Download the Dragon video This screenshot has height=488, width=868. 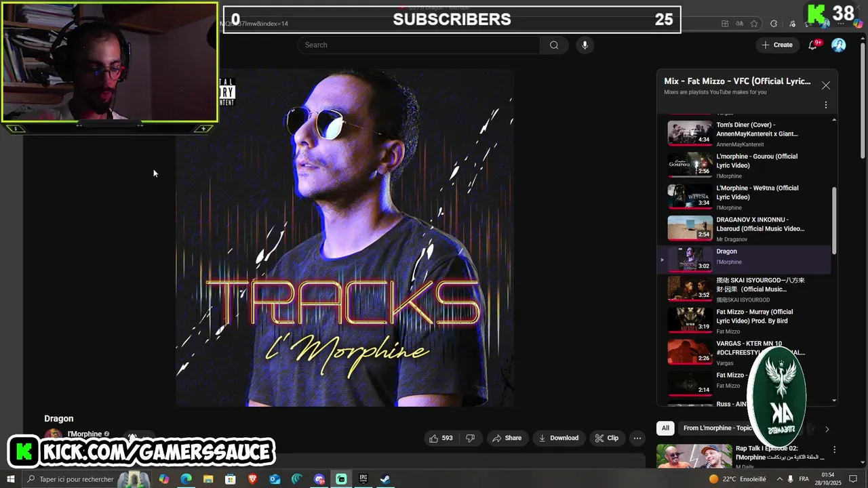[558, 438]
